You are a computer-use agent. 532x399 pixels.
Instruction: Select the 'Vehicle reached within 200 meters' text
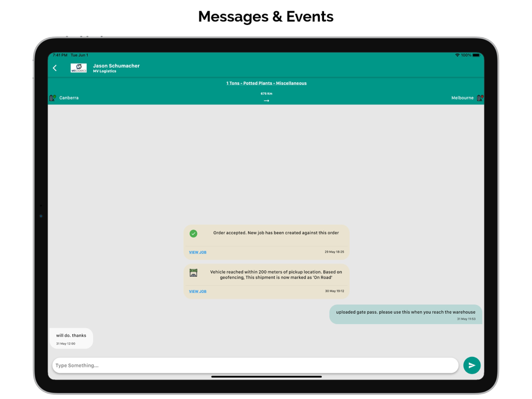click(276, 275)
